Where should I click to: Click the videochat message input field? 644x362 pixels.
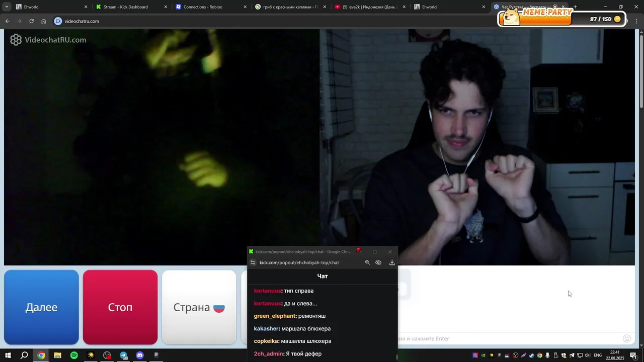click(508, 338)
